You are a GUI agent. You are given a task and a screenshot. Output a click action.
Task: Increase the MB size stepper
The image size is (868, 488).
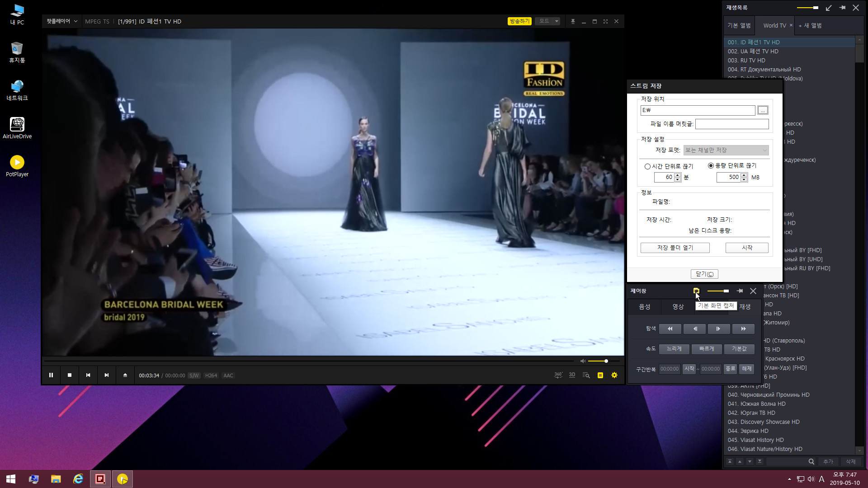744,175
